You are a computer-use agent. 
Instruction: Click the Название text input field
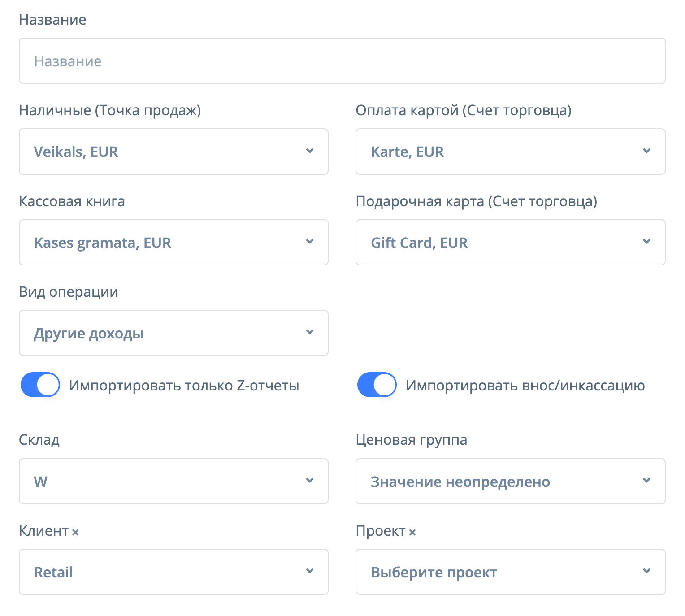pyautogui.click(x=342, y=61)
